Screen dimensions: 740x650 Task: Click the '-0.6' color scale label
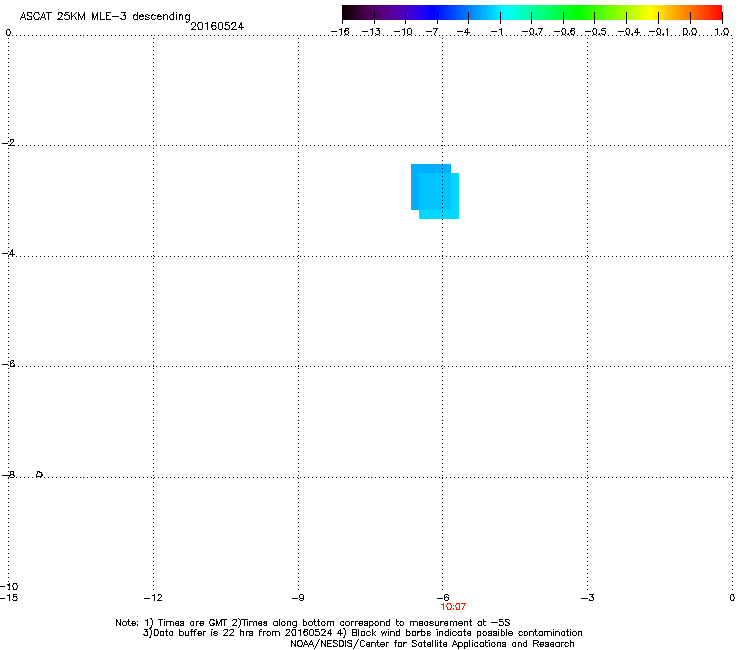click(x=564, y=32)
